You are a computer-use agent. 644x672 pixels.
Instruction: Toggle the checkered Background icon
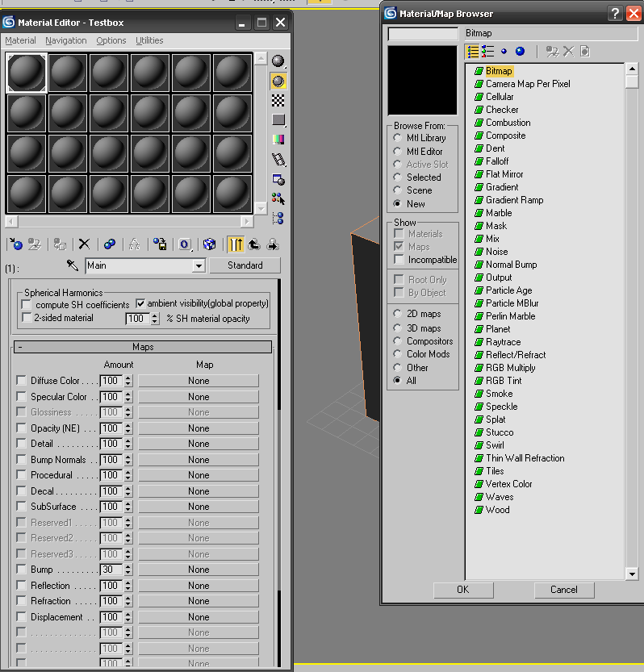coord(278,101)
